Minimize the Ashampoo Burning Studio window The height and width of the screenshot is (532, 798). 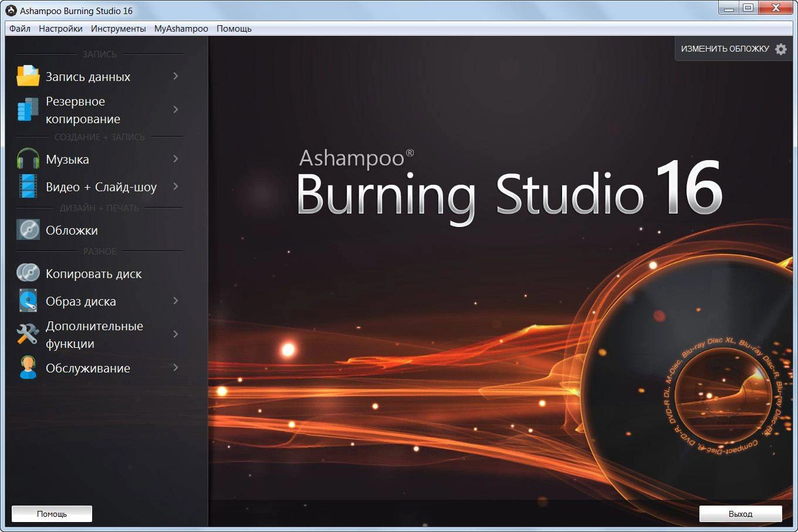point(729,8)
